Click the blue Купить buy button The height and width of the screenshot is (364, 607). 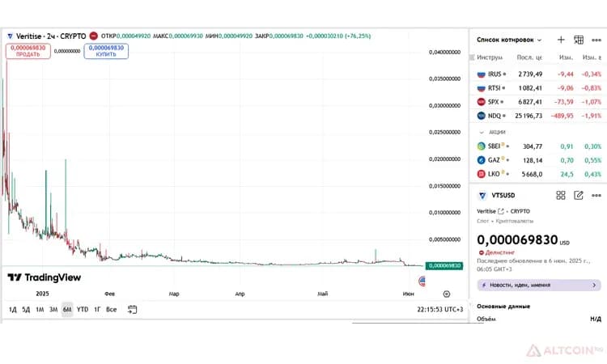[106, 51]
